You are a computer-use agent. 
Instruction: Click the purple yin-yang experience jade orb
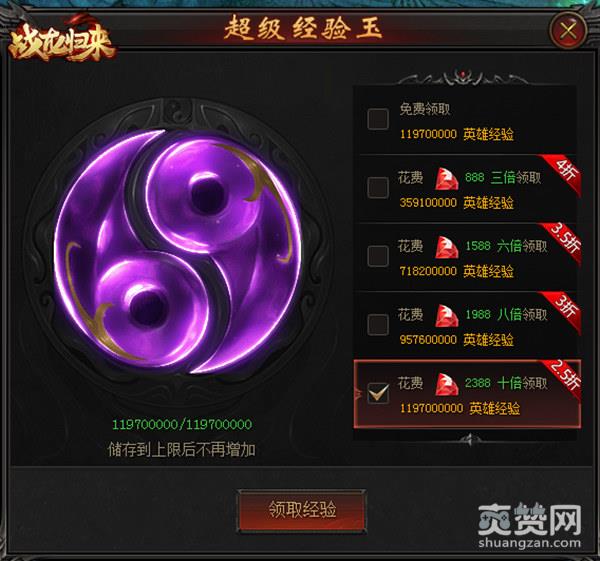177,251
